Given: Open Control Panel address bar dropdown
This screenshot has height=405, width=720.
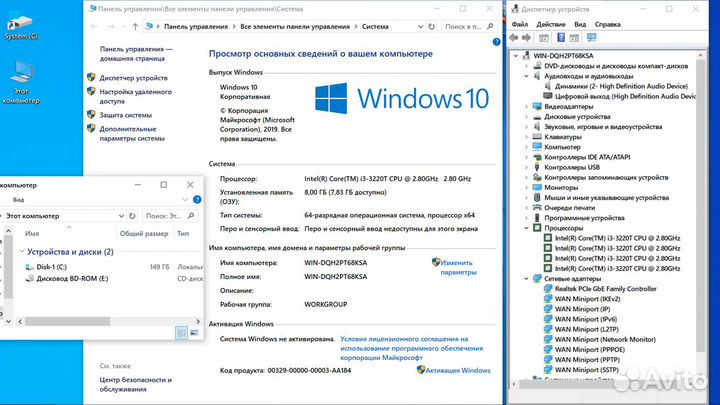Looking at the screenshot, I should [x=420, y=27].
